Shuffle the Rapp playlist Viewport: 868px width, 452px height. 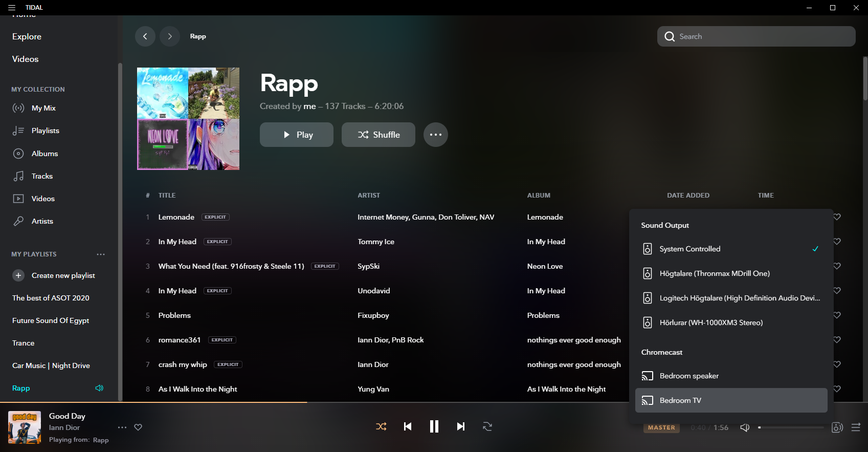379,135
